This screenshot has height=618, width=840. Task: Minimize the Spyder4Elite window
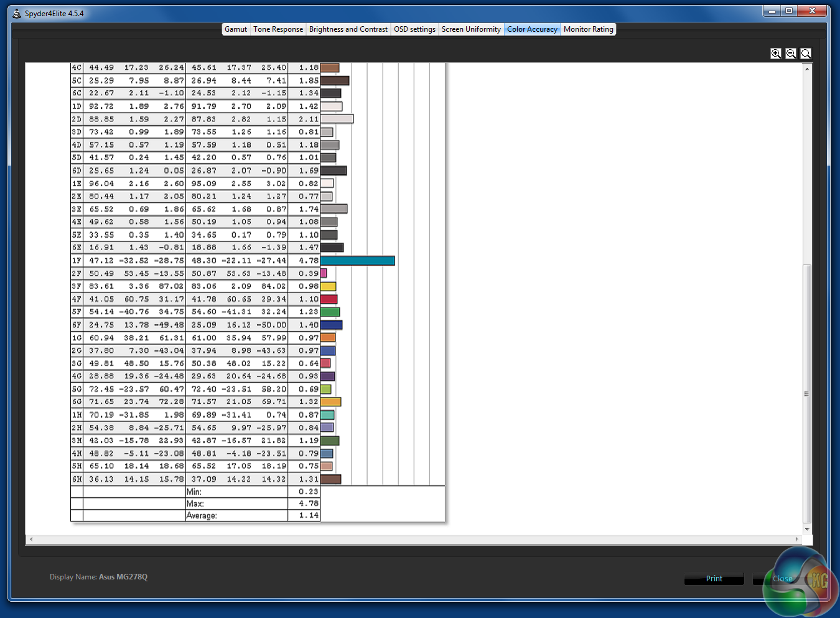[x=772, y=11]
